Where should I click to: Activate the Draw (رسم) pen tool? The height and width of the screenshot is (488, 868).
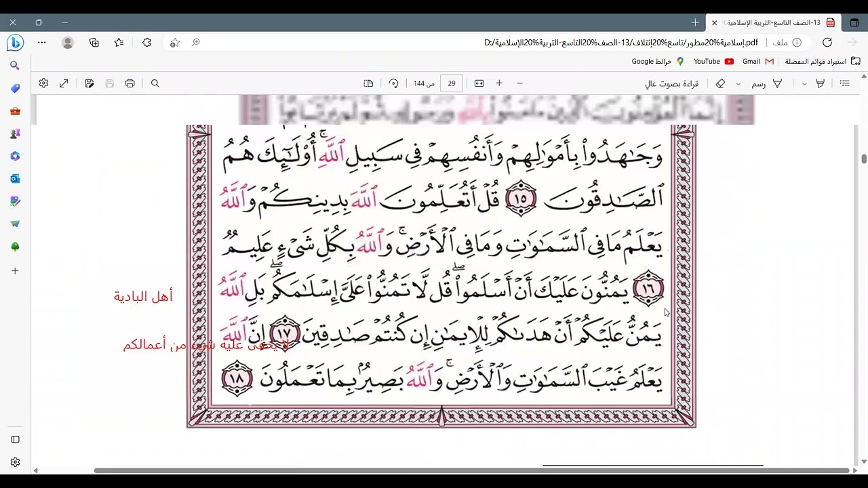pos(767,83)
